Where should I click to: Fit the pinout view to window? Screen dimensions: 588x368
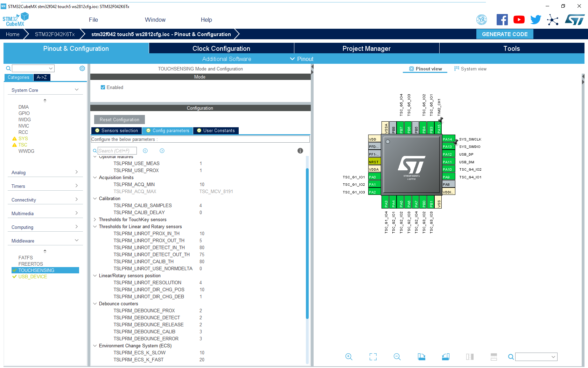(x=373, y=357)
